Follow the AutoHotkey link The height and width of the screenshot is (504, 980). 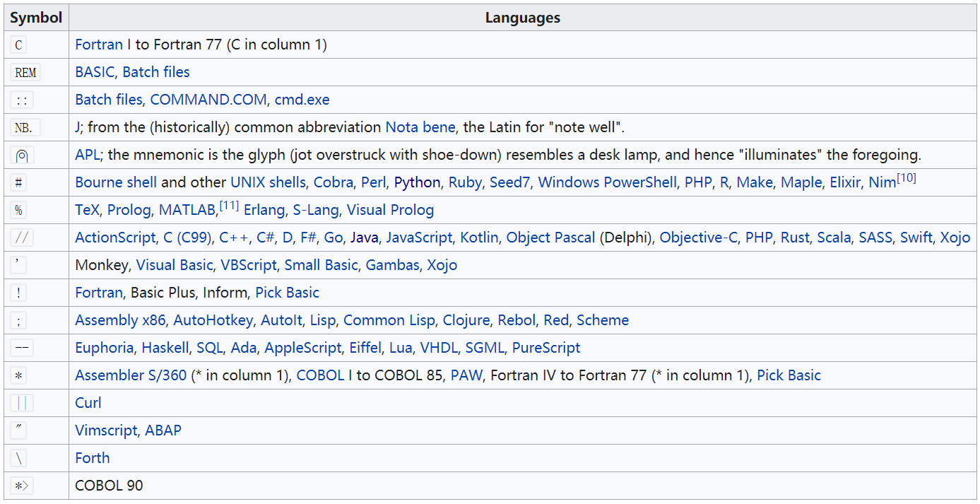click(213, 320)
